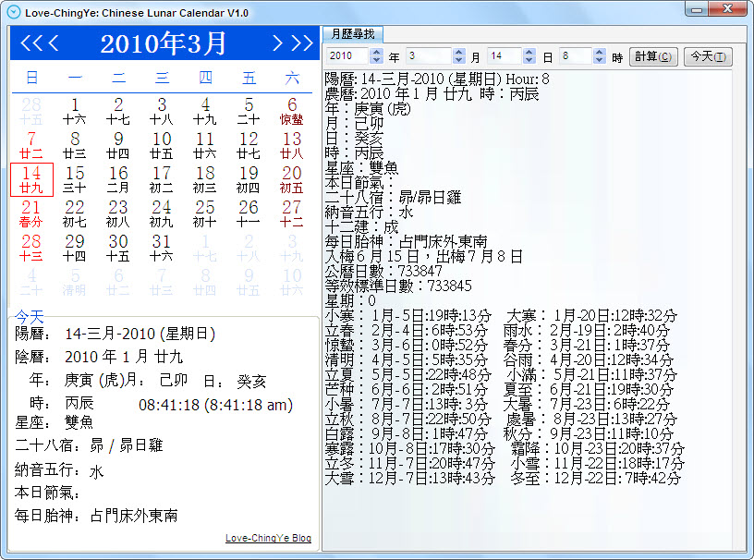Click the hour spinner arrows

coord(601,56)
